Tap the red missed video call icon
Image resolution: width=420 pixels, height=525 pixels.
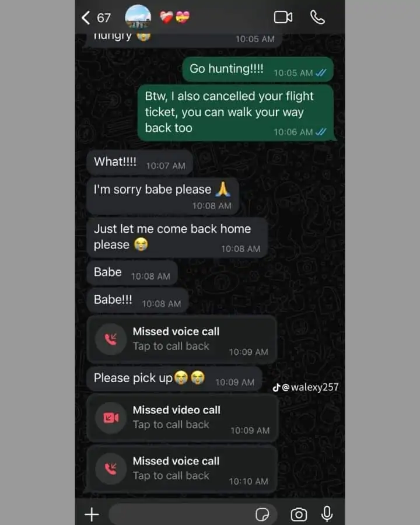coord(111,418)
